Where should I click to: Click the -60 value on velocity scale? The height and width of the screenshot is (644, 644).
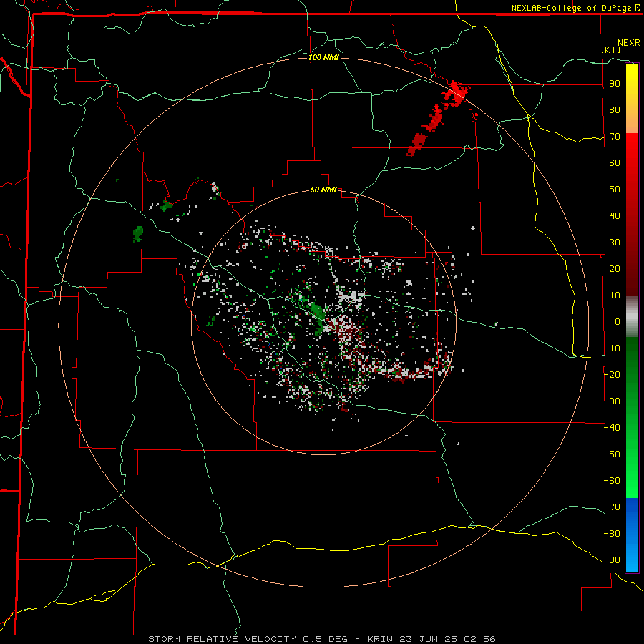click(x=612, y=481)
